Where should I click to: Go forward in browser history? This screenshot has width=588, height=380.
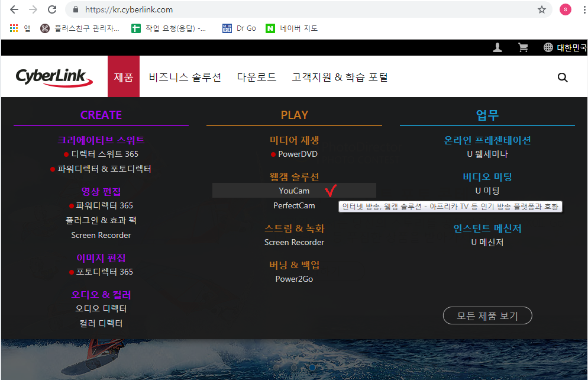tap(33, 9)
